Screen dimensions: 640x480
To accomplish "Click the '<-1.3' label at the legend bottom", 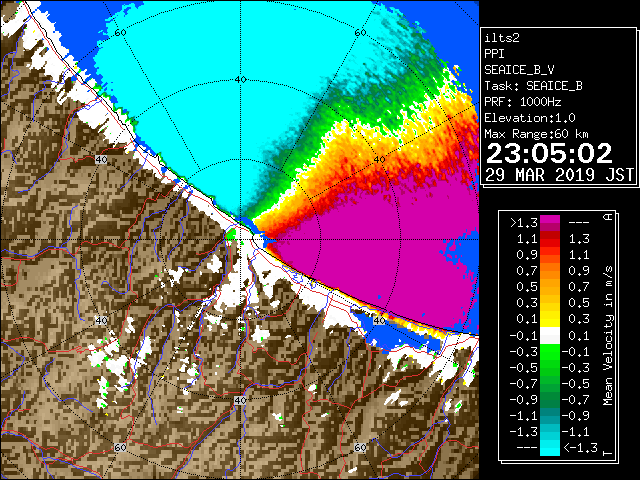I will point(580,447).
